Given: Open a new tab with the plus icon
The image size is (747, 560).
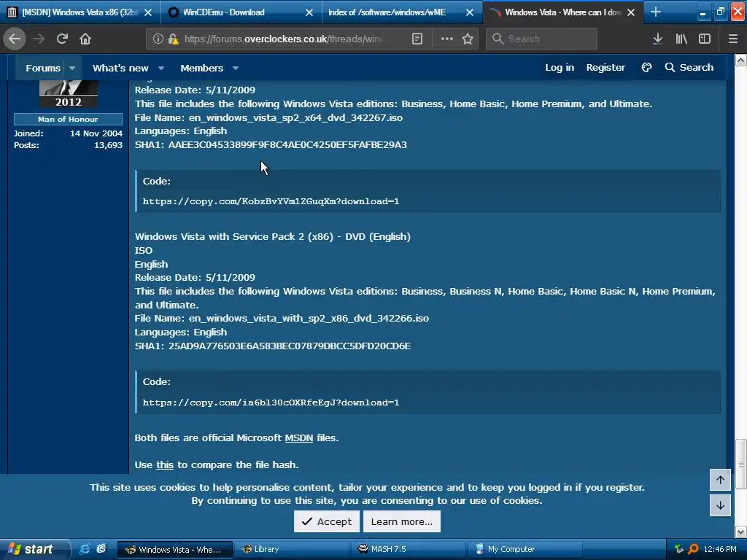Looking at the screenshot, I should point(656,12).
